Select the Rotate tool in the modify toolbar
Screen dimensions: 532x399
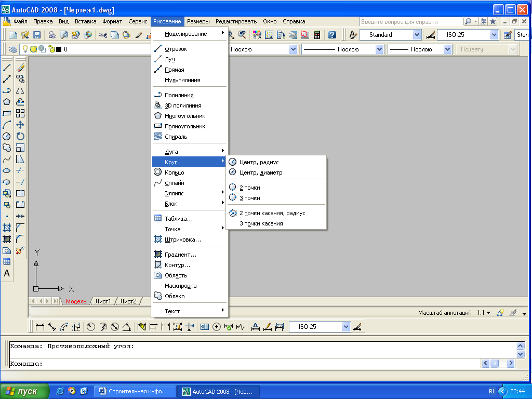(20, 137)
